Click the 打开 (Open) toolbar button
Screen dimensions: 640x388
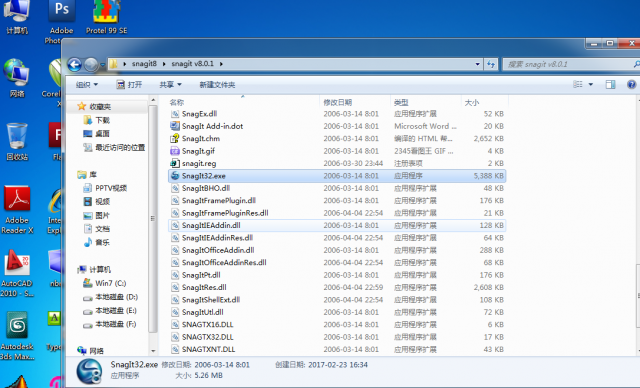click(x=129, y=84)
